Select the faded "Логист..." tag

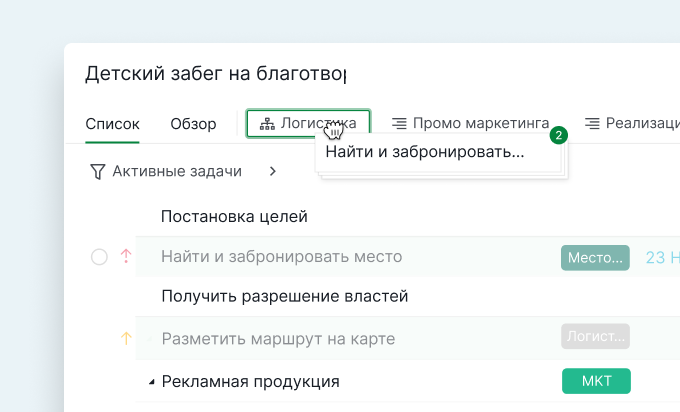click(596, 338)
